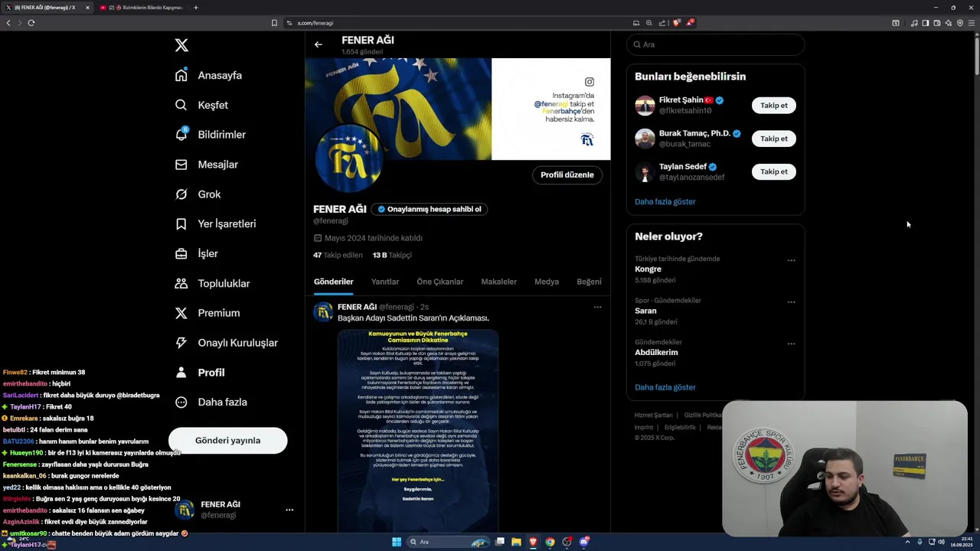Click taskbar search box
The image size is (980, 551).
pos(449,542)
